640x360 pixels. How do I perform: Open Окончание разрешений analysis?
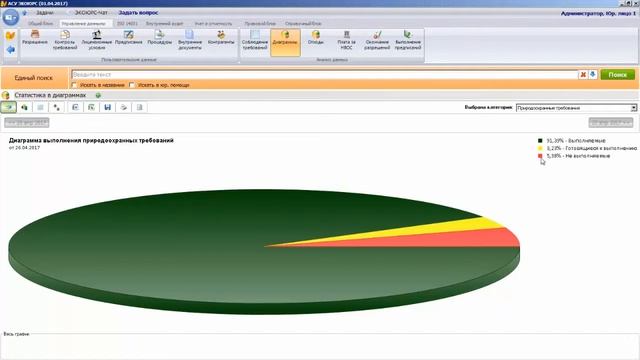tap(377, 40)
